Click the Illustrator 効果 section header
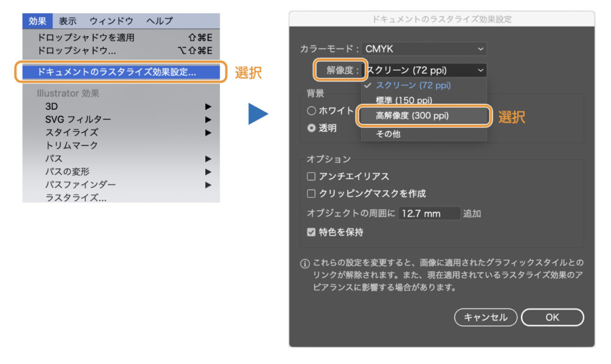The height and width of the screenshot is (364, 611). pos(68,94)
